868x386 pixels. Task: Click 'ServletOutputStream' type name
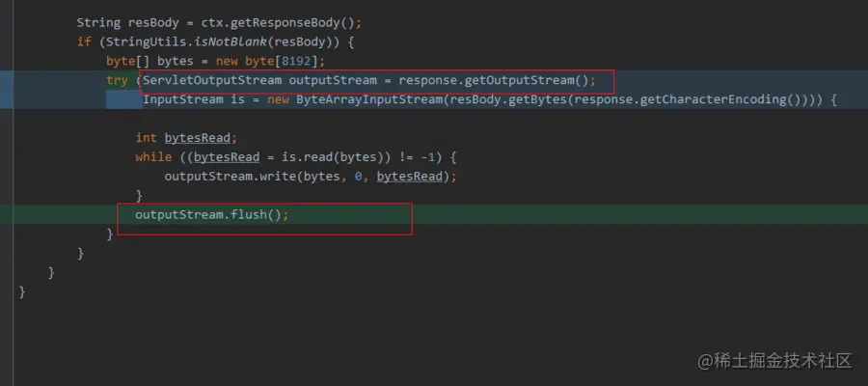pyautogui.click(x=212, y=80)
